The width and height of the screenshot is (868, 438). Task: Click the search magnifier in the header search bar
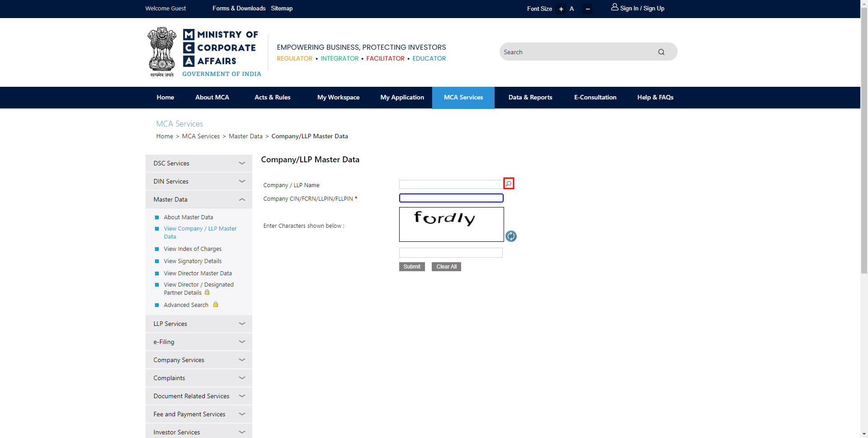pos(661,52)
